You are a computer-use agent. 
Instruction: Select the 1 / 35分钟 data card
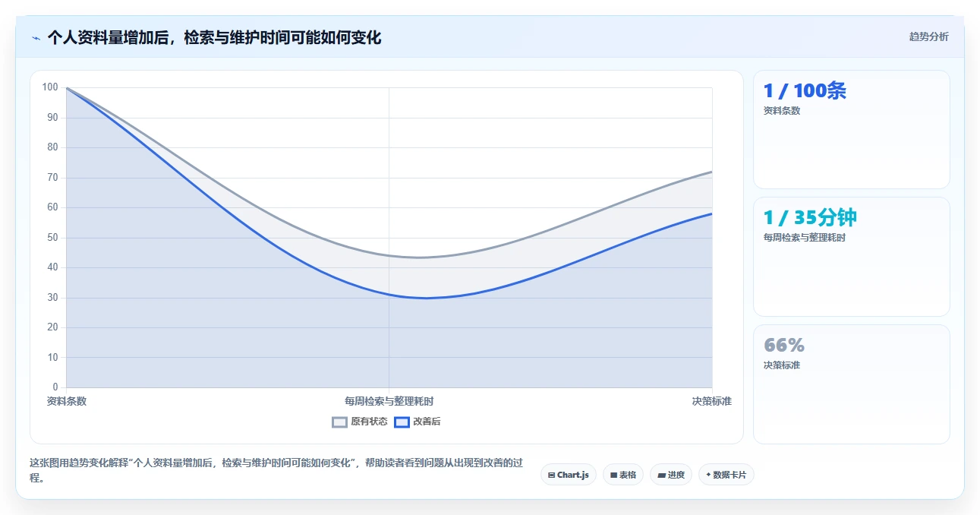(851, 257)
